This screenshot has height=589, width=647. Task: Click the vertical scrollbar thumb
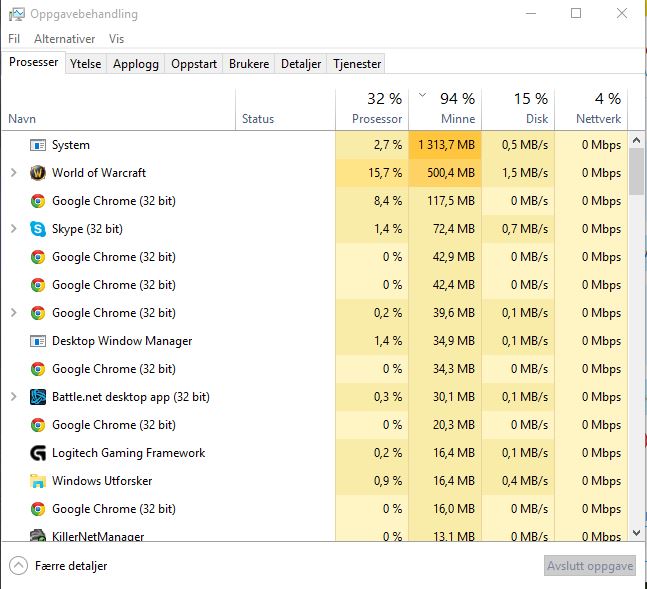coord(637,171)
